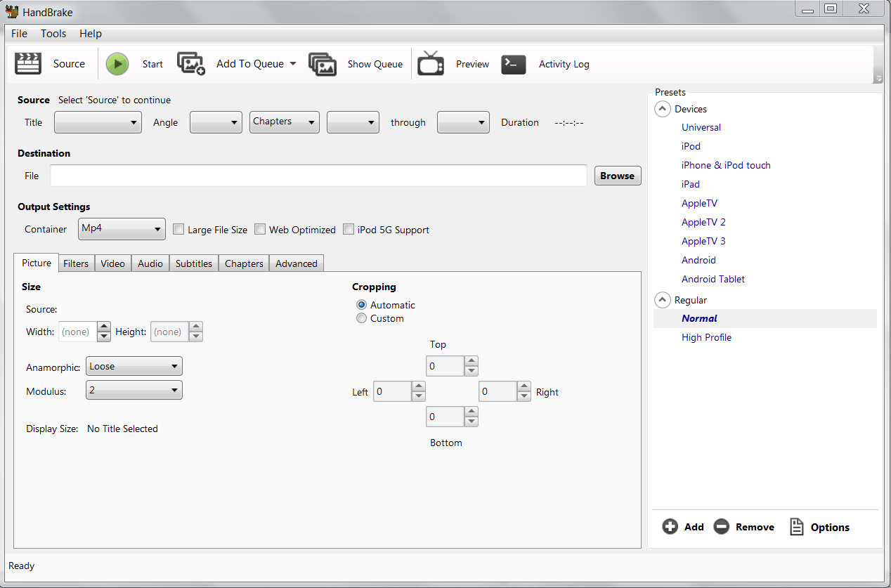Switch to the Advanced tab

(x=297, y=263)
